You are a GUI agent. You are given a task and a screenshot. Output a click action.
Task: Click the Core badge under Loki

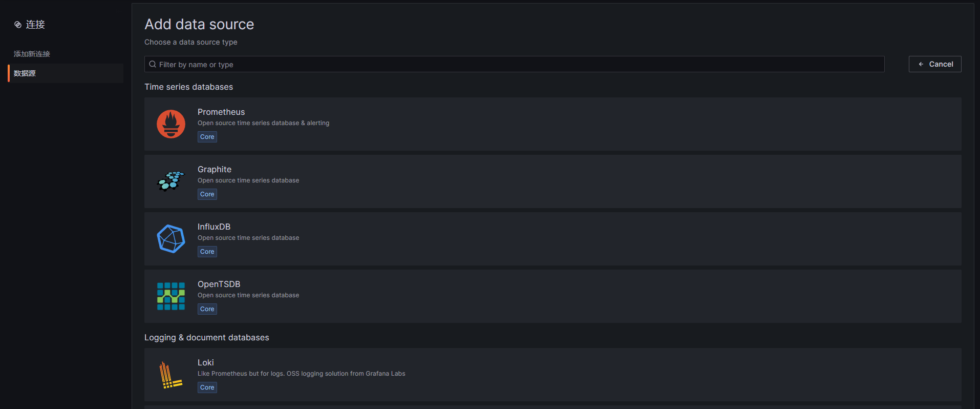click(x=207, y=387)
